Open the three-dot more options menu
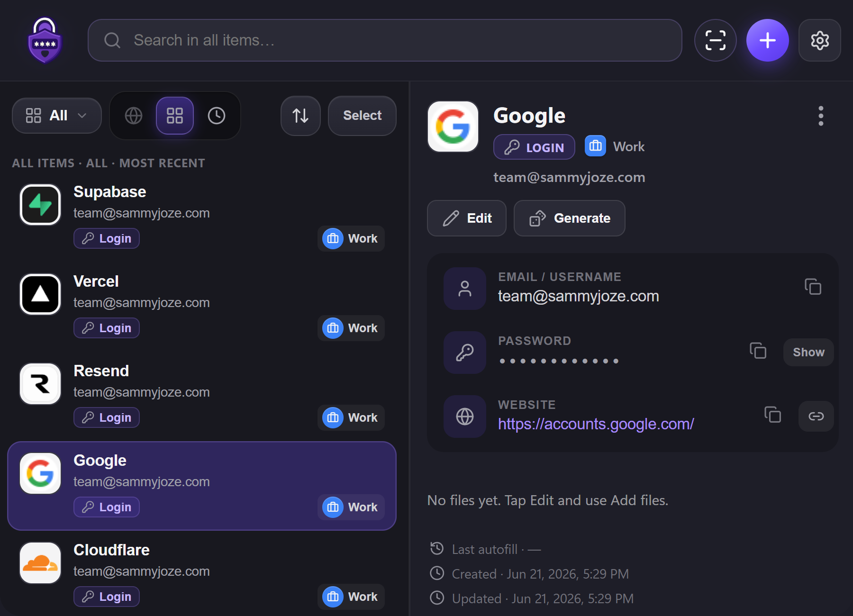Viewport: 853px width, 616px height. (821, 116)
